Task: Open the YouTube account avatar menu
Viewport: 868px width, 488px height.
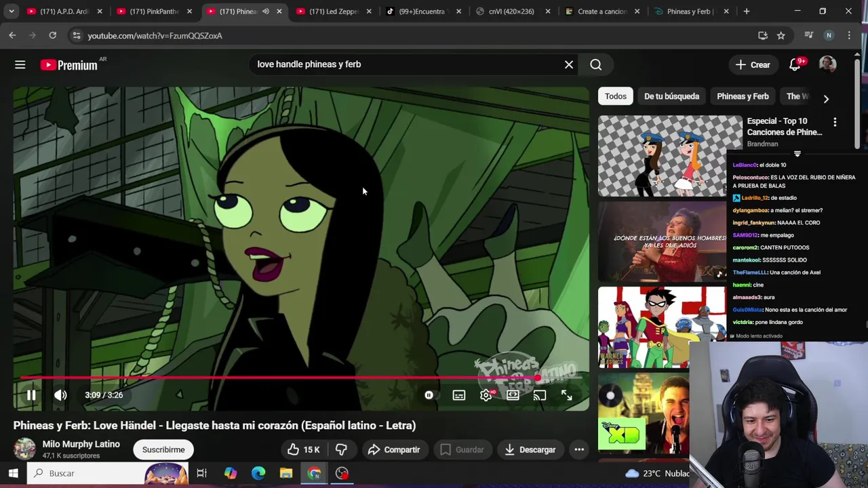Action: click(827, 64)
